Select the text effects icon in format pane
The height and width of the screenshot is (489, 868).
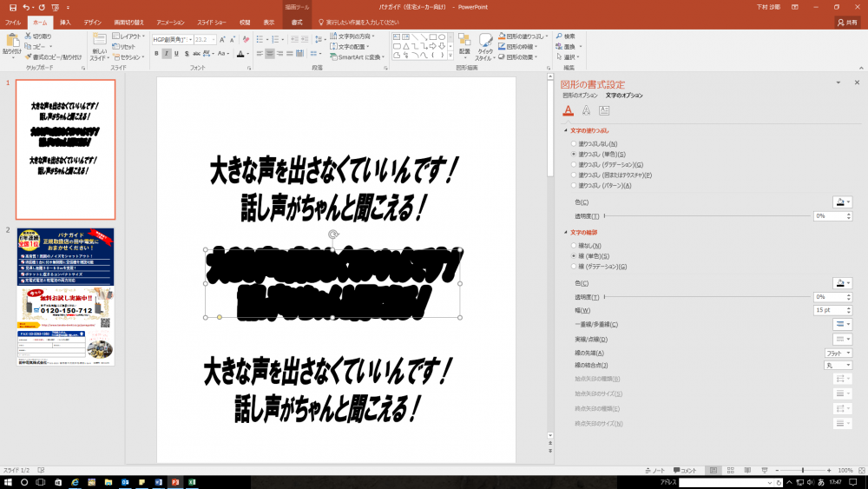586,110
